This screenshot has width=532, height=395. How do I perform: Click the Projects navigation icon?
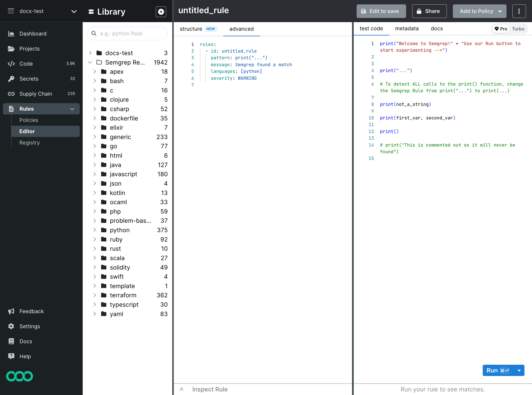pyautogui.click(x=11, y=49)
